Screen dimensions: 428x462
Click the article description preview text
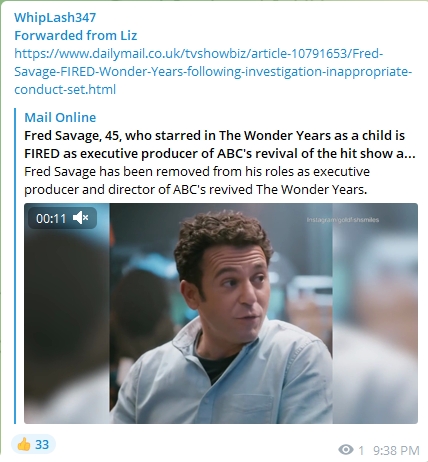[197, 180]
